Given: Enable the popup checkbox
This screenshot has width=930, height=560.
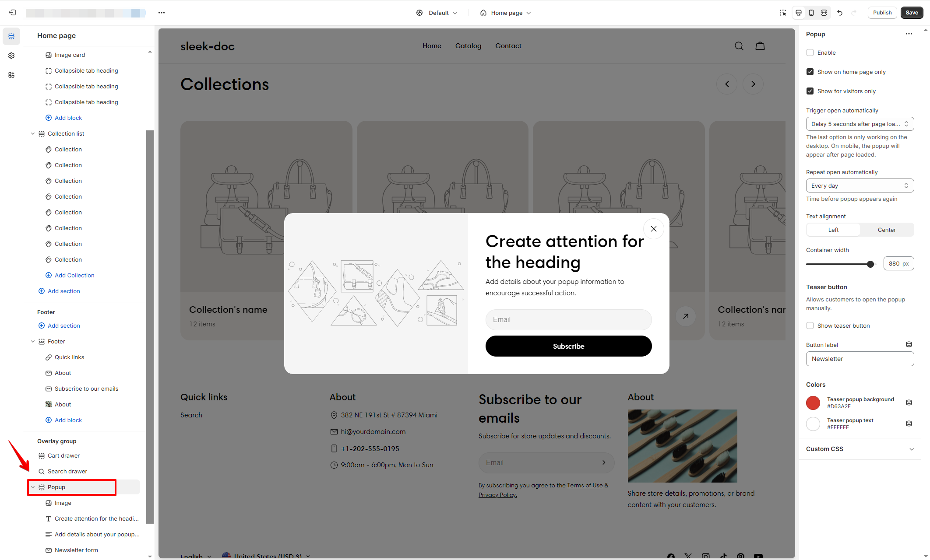Looking at the screenshot, I should tap(810, 52).
